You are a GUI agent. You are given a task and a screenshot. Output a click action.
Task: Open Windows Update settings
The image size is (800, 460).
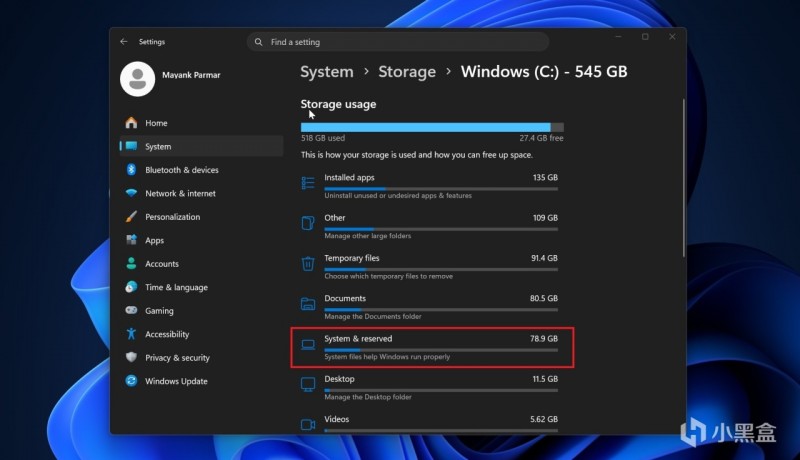201,381
